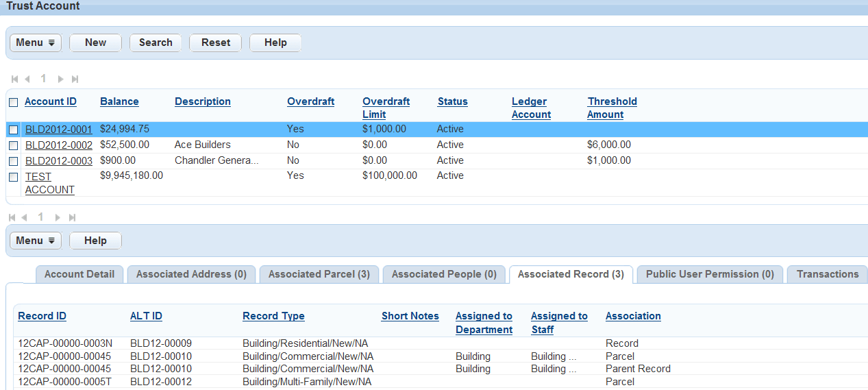The width and height of the screenshot is (868, 390).
Task: Click next page arrow above account table
Action: point(60,80)
